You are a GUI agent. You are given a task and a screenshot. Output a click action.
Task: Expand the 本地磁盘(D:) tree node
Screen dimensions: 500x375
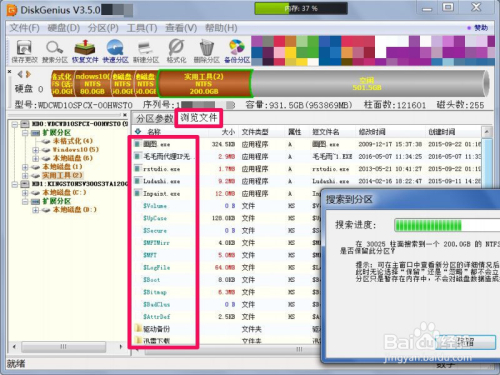coord(36,210)
